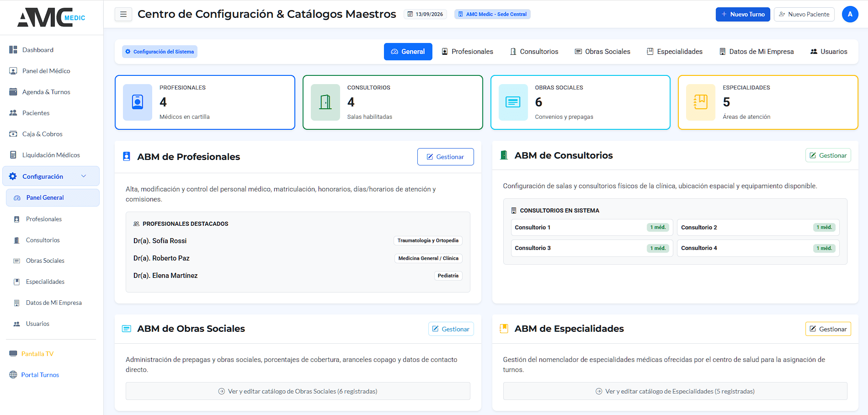Open the user avatar A menu
Viewport: 868px width, 415px height.
coord(850,14)
